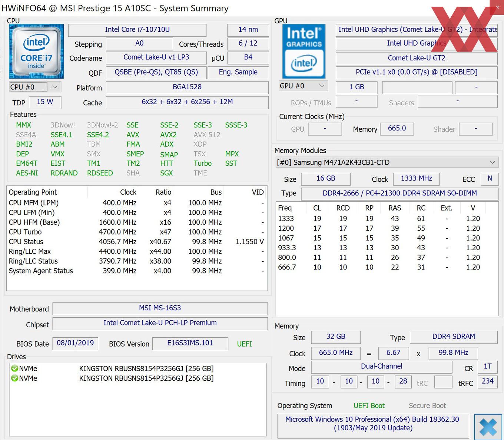Screen dimensions: 504x440
Task: Click the µCU B4 value
Action: [x=248, y=57]
